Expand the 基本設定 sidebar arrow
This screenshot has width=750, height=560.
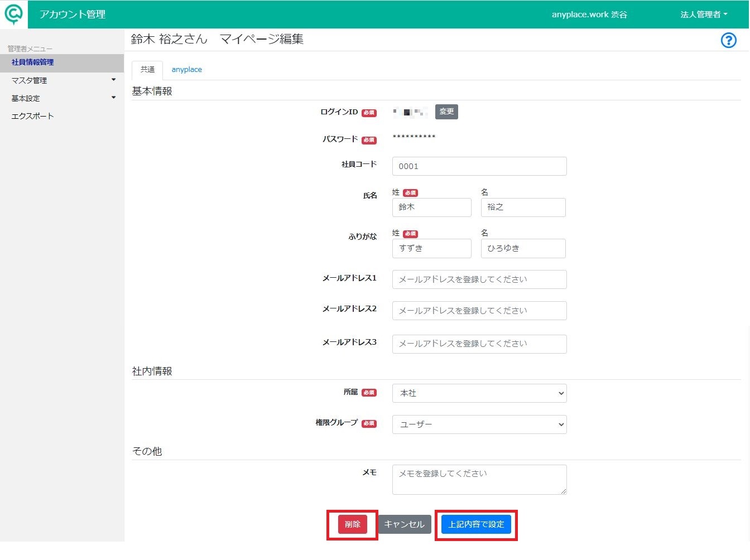tap(113, 98)
